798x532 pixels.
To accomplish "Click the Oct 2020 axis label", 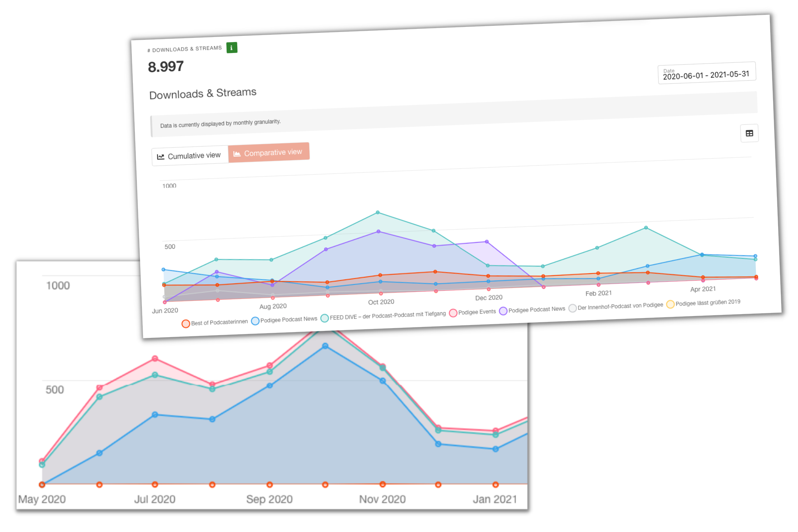I will pos(381,302).
